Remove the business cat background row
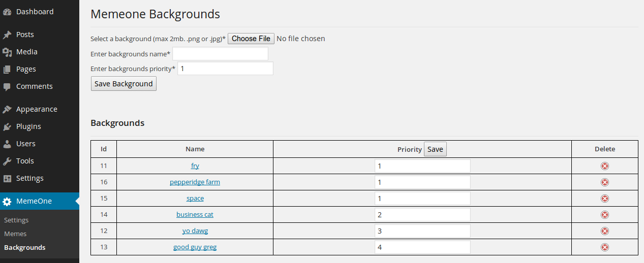644x263 pixels. (605, 215)
